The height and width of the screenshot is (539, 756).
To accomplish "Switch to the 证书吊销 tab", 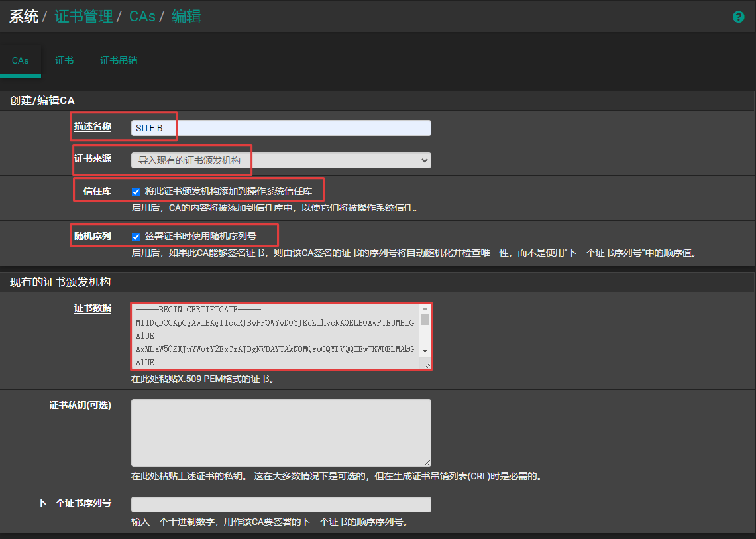I will (x=119, y=61).
